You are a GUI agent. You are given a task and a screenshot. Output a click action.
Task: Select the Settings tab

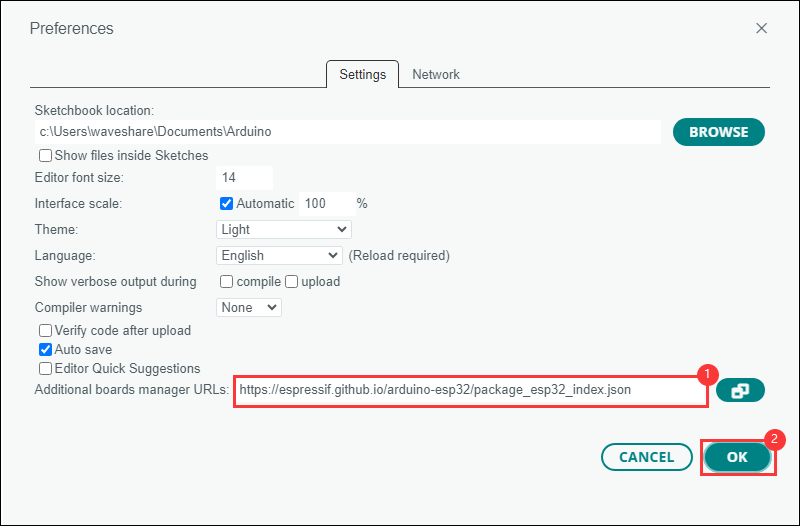pyautogui.click(x=362, y=74)
